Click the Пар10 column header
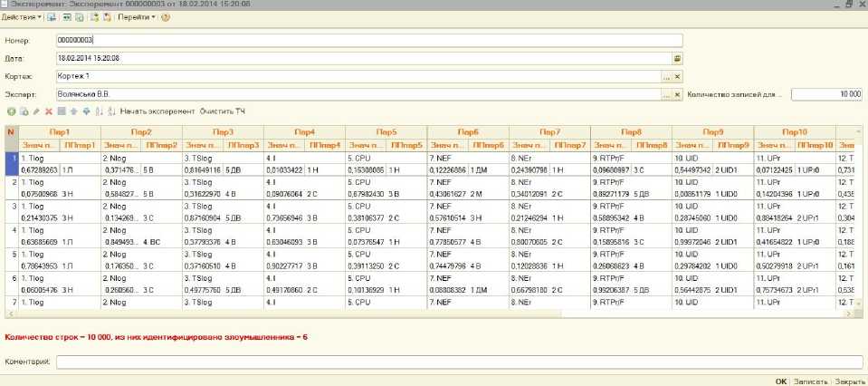The width and height of the screenshot is (868, 386). coord(795,132)
